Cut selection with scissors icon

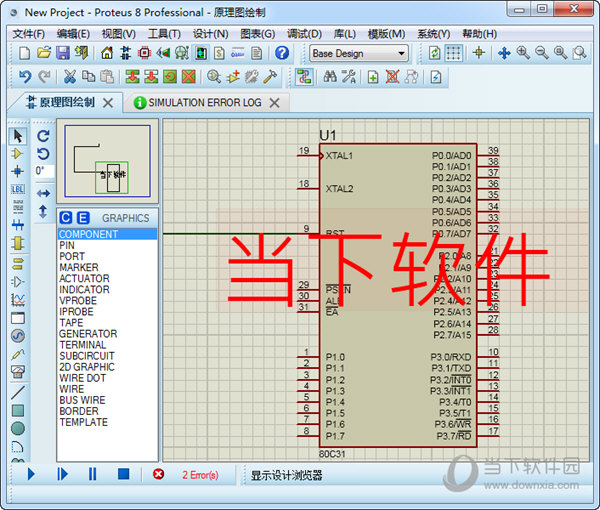click(x=69, y=77)
